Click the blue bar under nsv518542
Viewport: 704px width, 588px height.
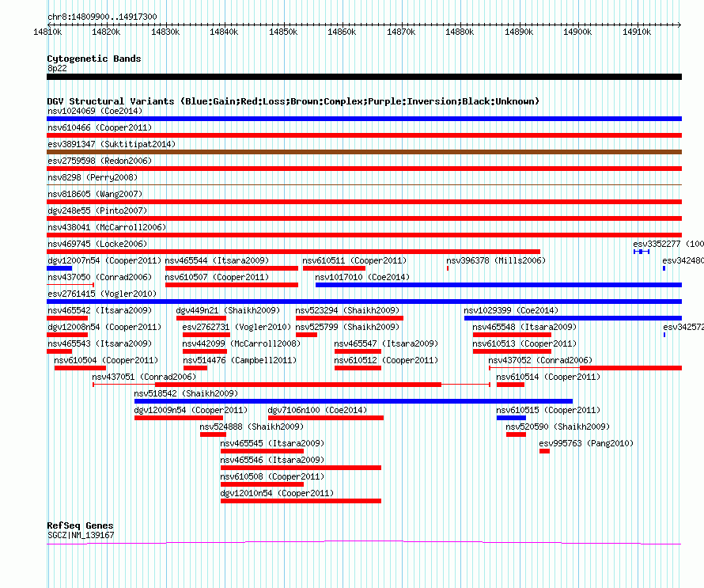pyautogui.click(x=354, y=401)
